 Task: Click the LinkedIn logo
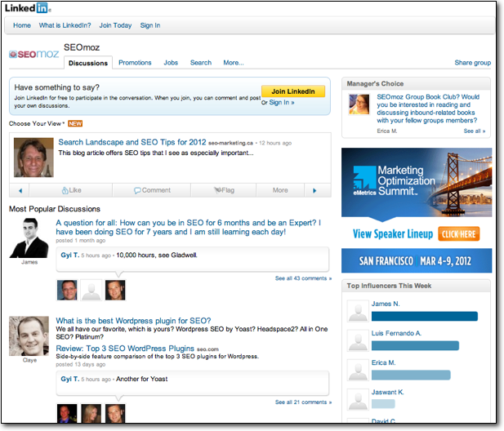[x=27, y=8]
